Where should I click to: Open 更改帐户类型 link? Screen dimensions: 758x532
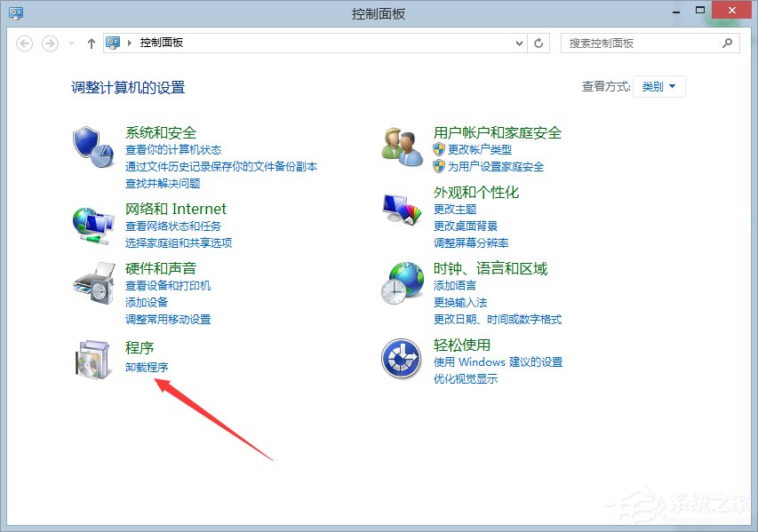point(478,150)
